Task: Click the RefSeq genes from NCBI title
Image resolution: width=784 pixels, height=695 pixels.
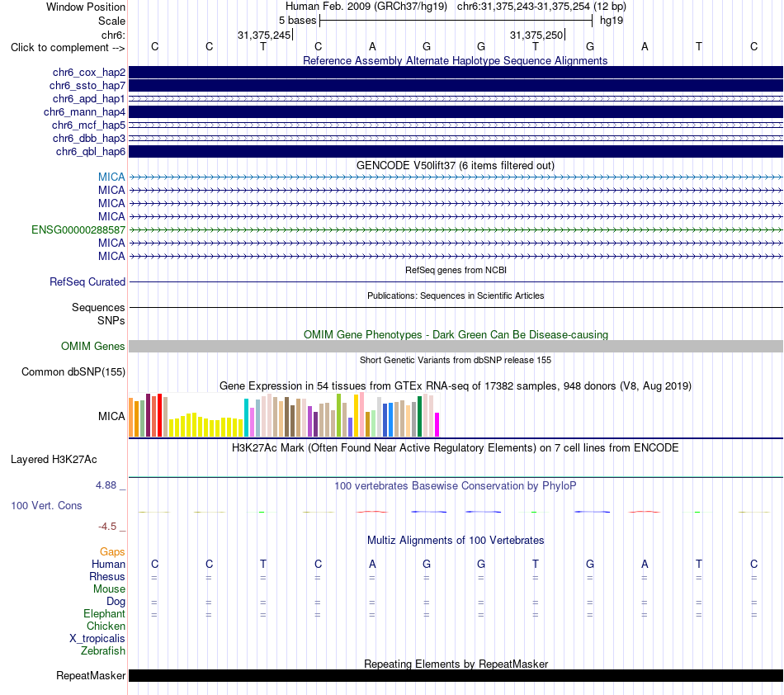Action: 456,270
